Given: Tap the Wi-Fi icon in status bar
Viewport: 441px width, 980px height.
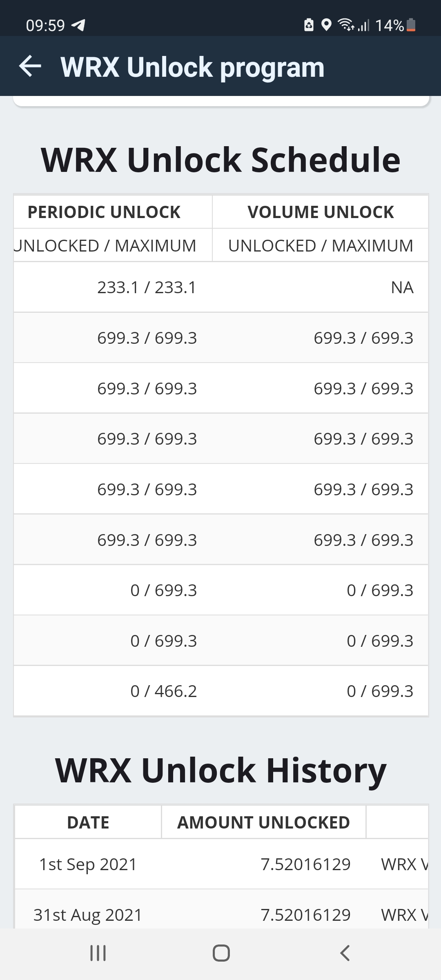Looking at the screenshot, I should (345, 25).
